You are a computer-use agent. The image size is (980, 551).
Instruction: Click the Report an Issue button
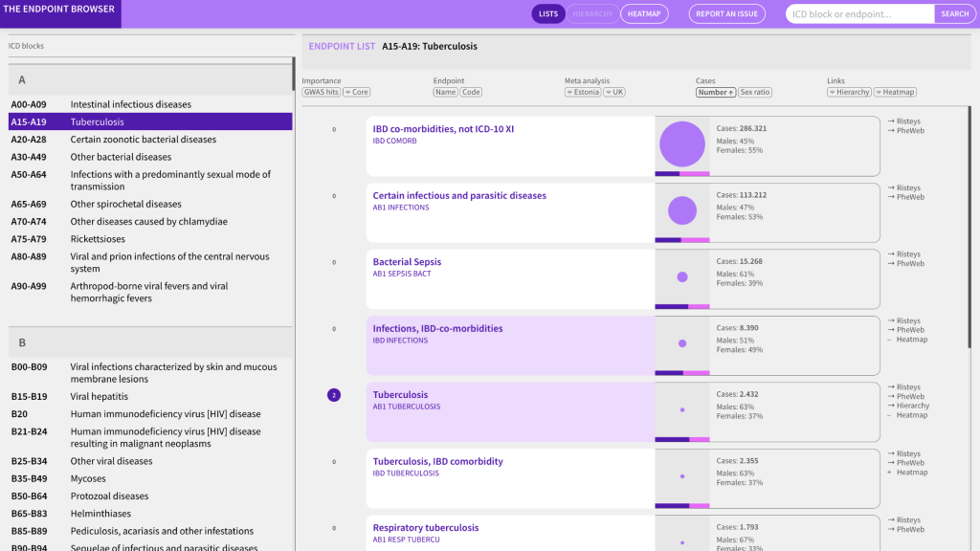[726, 14]
